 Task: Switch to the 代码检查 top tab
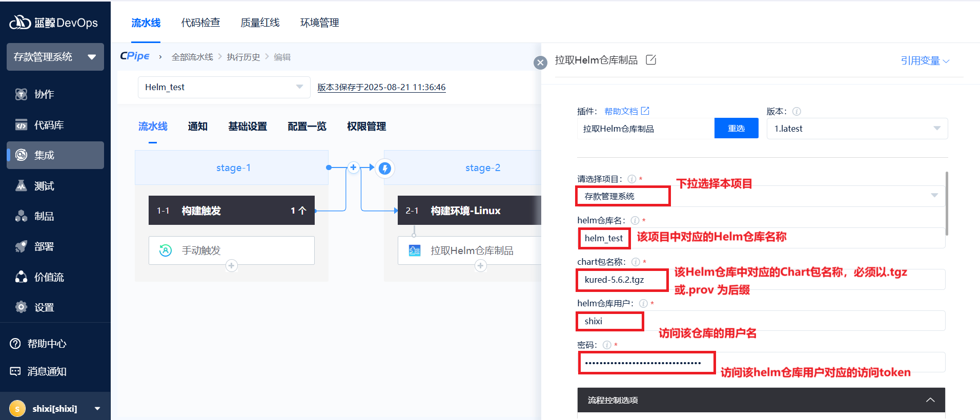[x=200, y=23]
